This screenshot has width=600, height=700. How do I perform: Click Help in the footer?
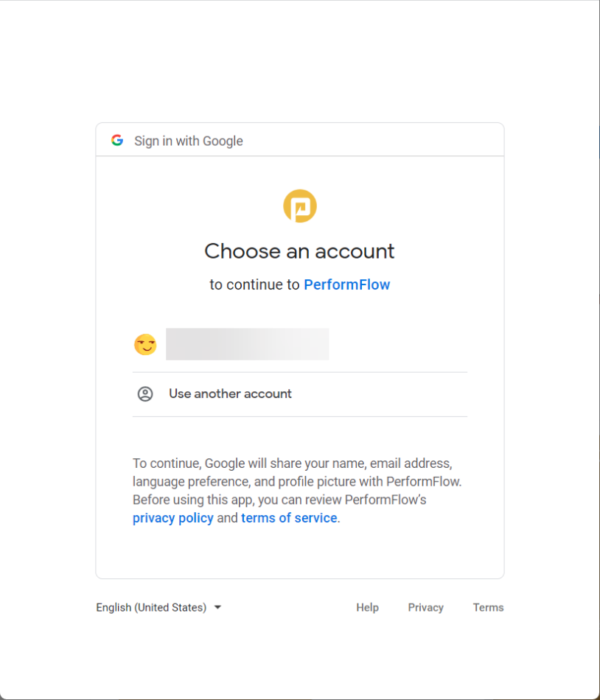(x=367, y=607)
